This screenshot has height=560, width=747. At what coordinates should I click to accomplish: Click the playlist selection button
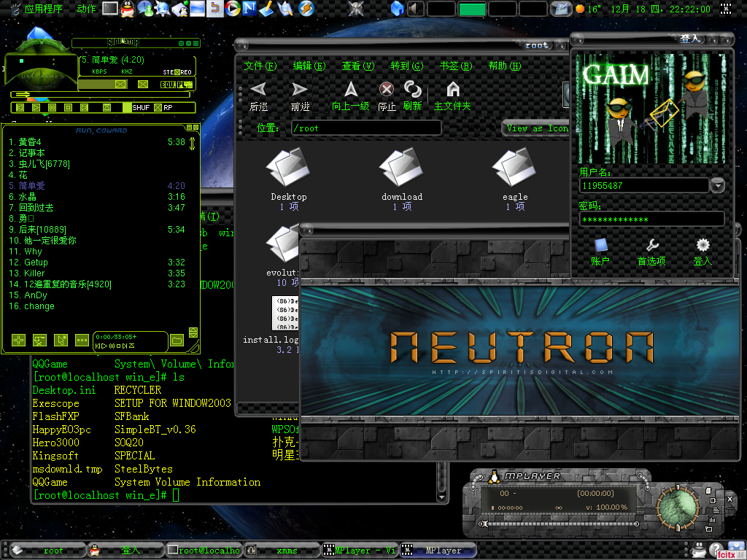(x=61, y=340)
